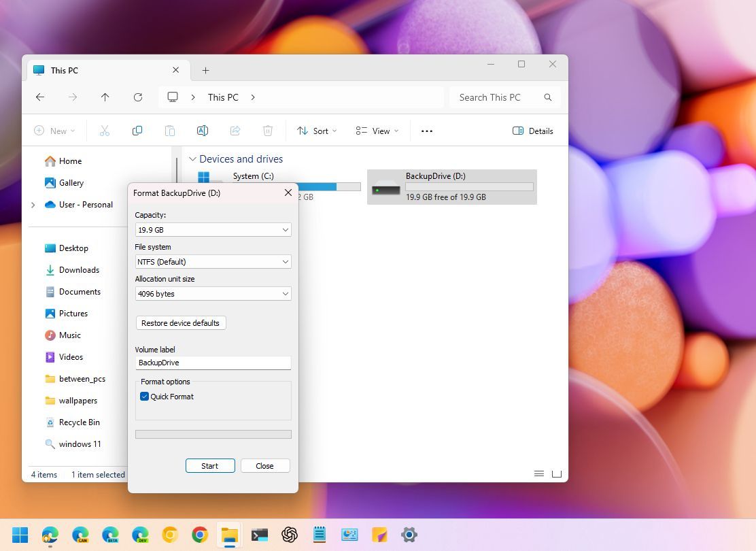Click the Delete trash icon in toolbar

click(268, 131)
